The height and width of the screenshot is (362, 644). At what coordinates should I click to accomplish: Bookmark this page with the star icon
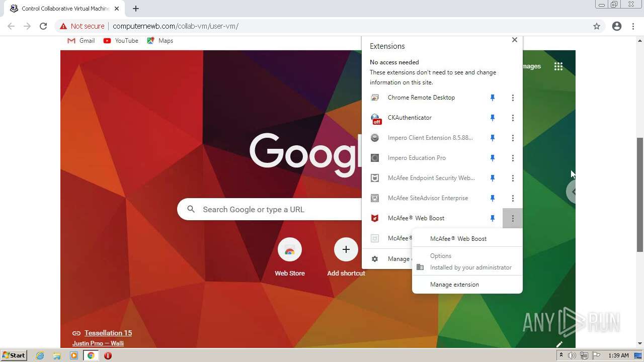597,26
